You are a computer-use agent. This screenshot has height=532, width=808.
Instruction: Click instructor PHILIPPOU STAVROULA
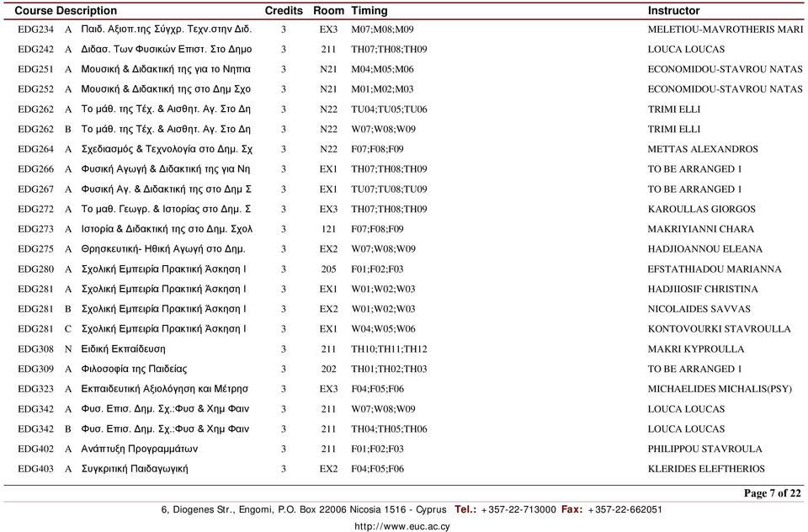click(x=704, y=449)
